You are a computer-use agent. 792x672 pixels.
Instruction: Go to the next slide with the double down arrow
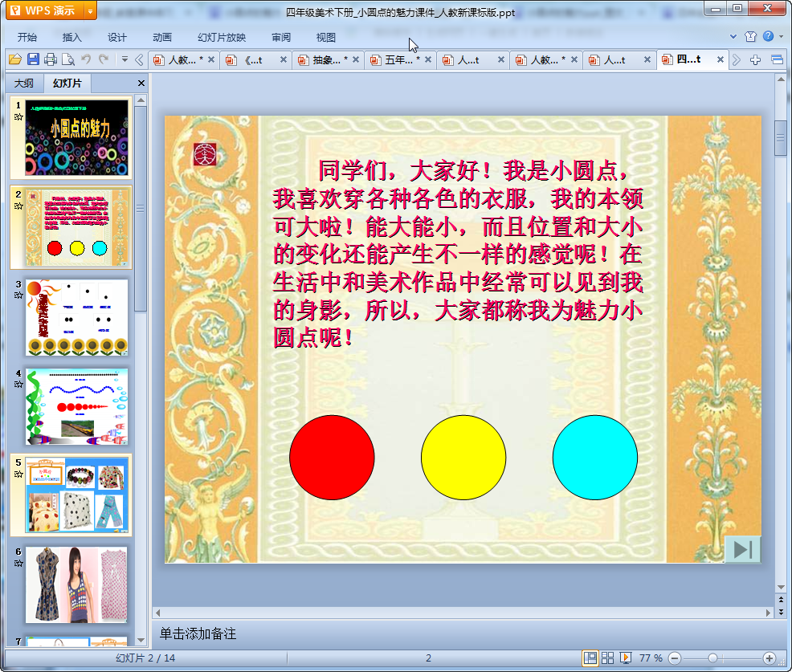781,612
